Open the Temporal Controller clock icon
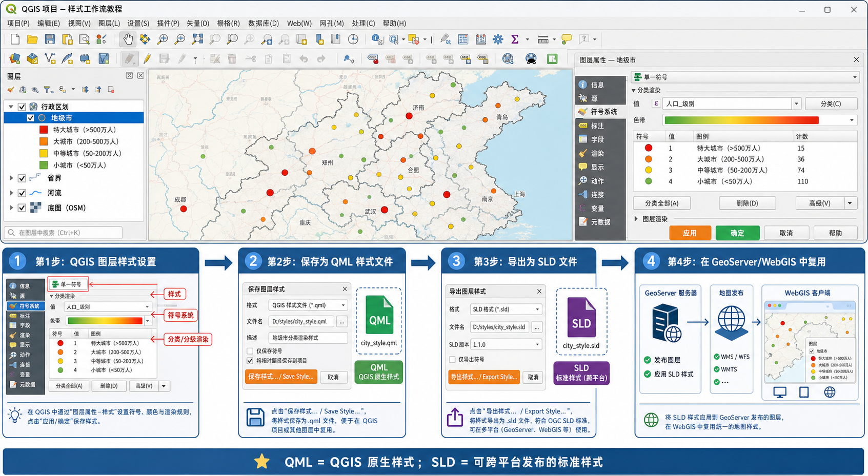868x476 pixels. point(353,39)
